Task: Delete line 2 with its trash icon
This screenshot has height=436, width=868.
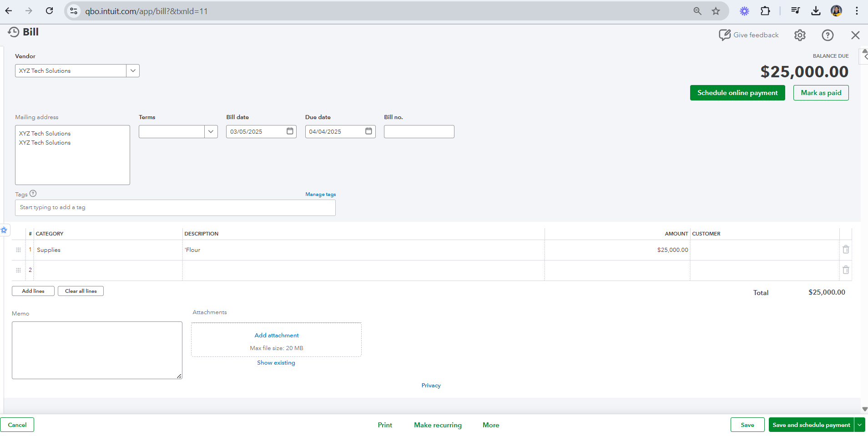Action: pyautogui.click(x=846, y=270)
